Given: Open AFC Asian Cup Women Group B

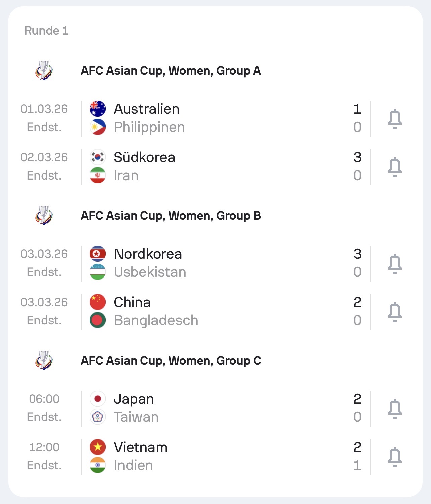Looking at the screenshot, I should 171,216.
